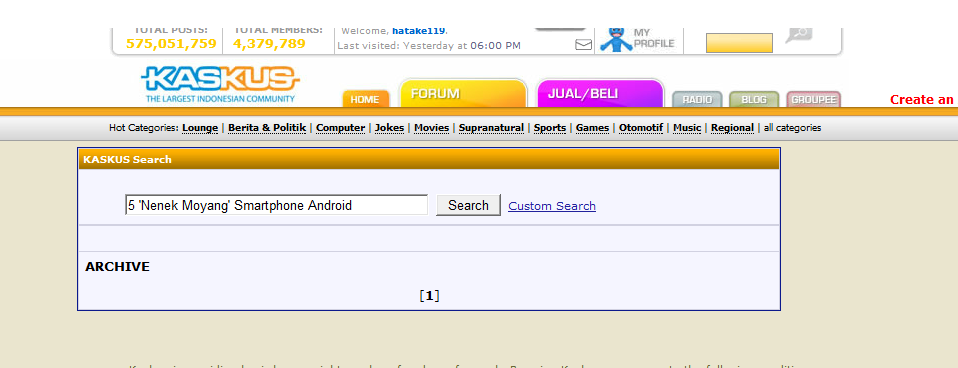Open the hatake119 username link

point(419,30)
